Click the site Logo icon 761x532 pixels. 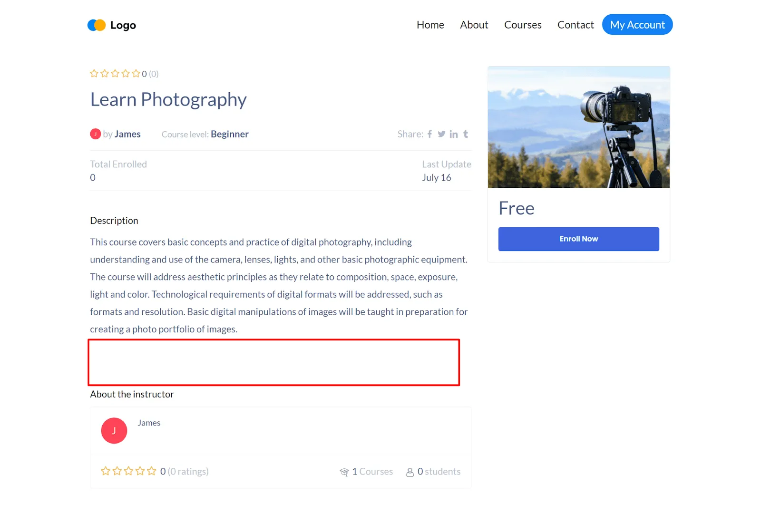(x=97, y=25)
